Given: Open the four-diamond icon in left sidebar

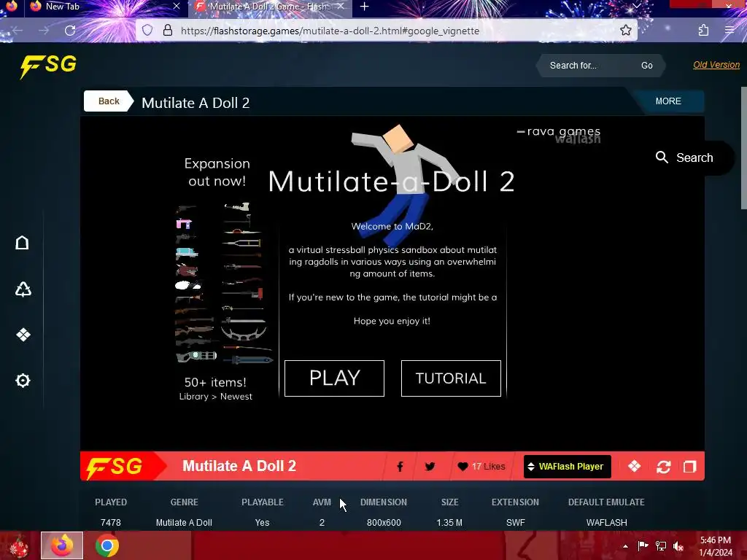Looking at the screenshot, I should pos(23,335).
